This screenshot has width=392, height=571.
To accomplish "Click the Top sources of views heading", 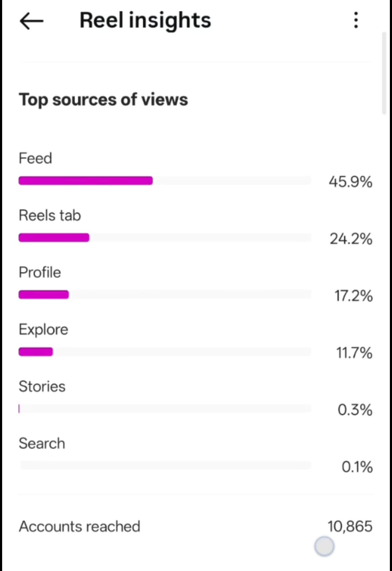I will coord(103,99).
